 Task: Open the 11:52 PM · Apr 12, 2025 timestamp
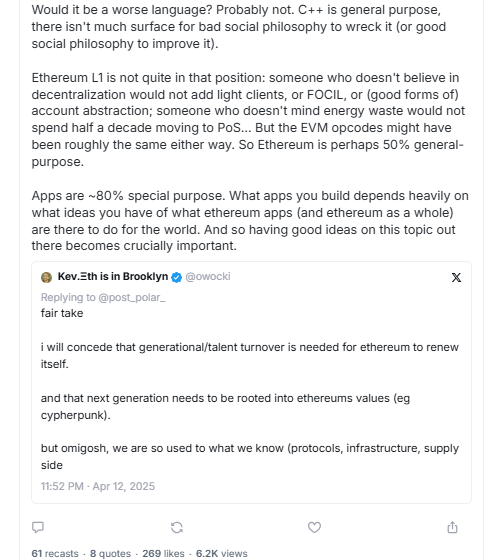(x=98, y=486)
